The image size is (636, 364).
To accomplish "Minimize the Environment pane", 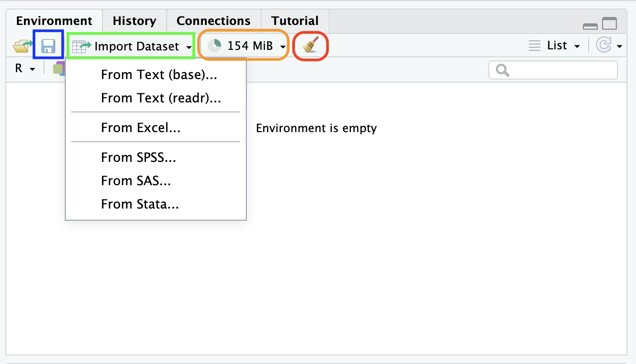I will pos(590,25).
